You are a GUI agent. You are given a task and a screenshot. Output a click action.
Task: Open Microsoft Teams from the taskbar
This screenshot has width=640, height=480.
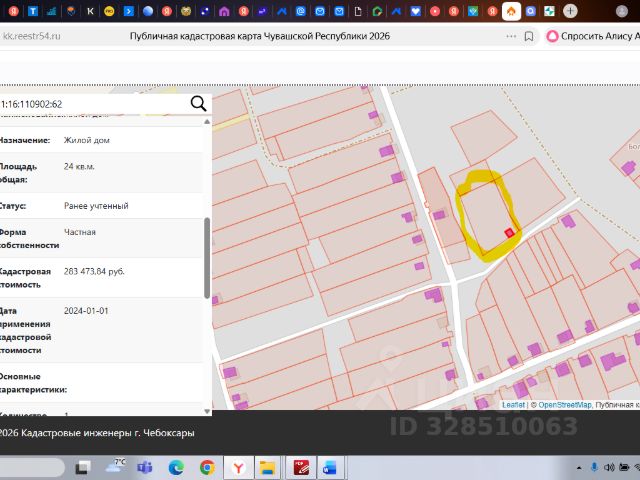(x=145, y=467)
